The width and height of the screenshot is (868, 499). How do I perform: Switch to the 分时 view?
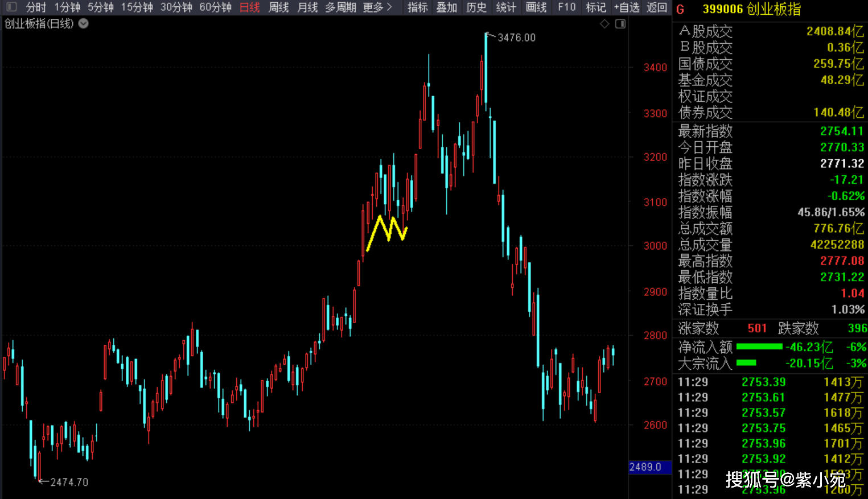pyautogui.click(x=35, y=7)
